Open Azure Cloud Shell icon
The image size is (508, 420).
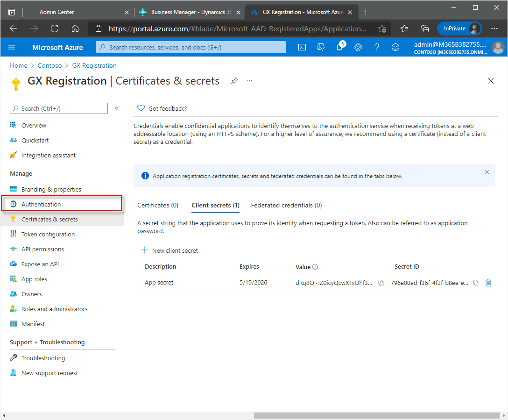(302, 47)
